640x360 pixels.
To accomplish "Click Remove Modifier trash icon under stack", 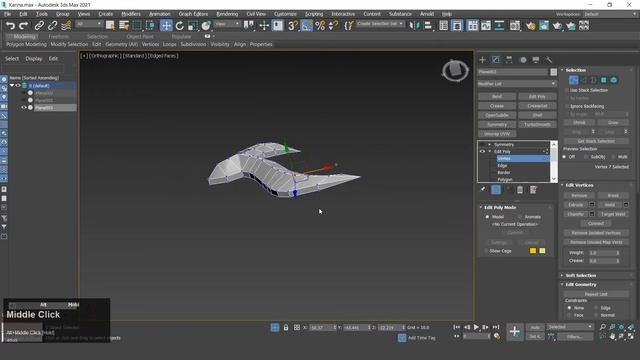I will [x=520, y=190].
